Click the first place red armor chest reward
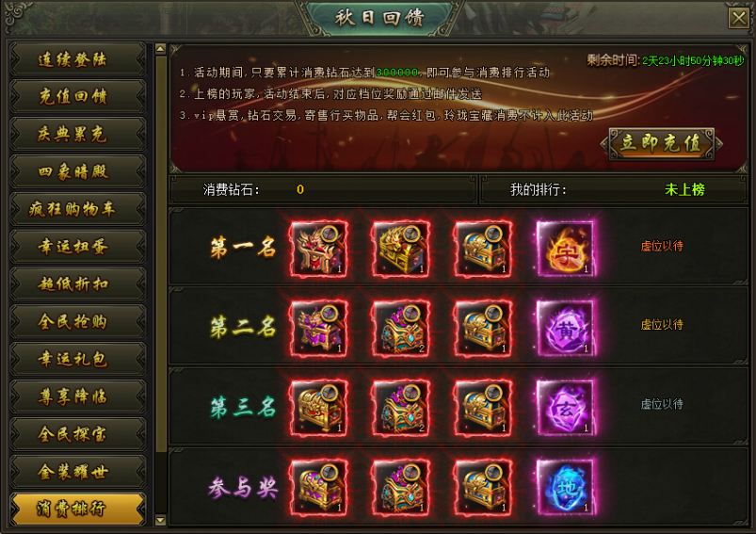756x534 pixels. (x=319, y=249)
